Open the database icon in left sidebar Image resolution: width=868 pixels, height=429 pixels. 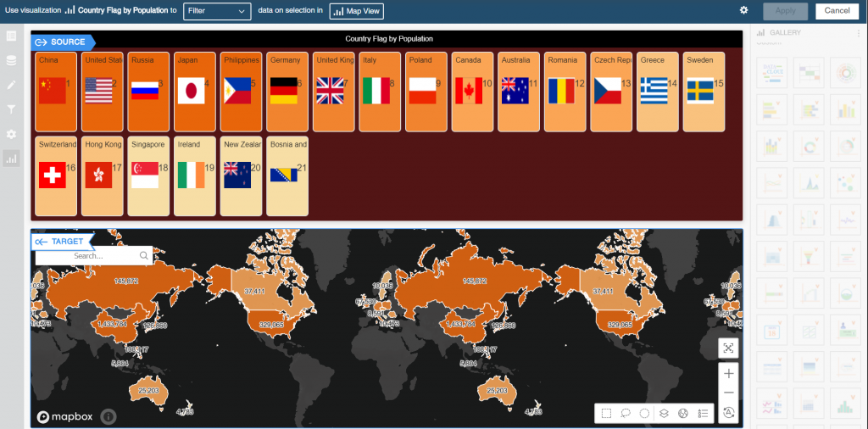tap(11, 61)
